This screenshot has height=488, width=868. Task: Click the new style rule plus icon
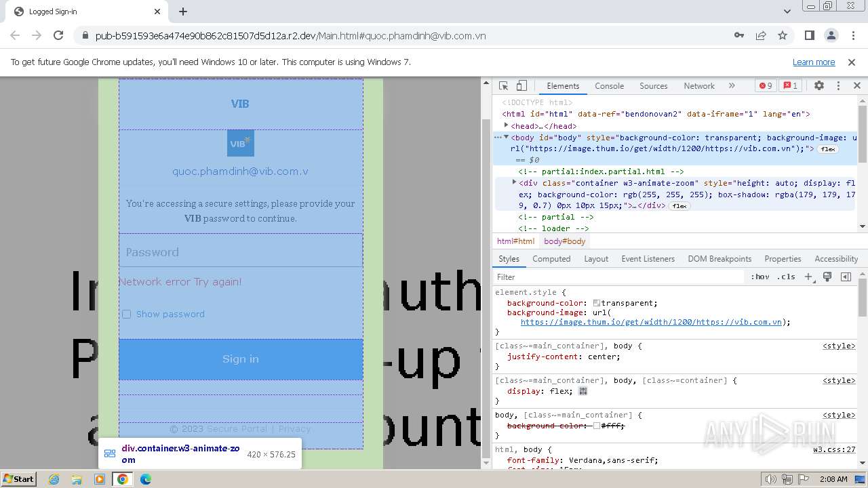pyautogui.click(x=808, y=277)
